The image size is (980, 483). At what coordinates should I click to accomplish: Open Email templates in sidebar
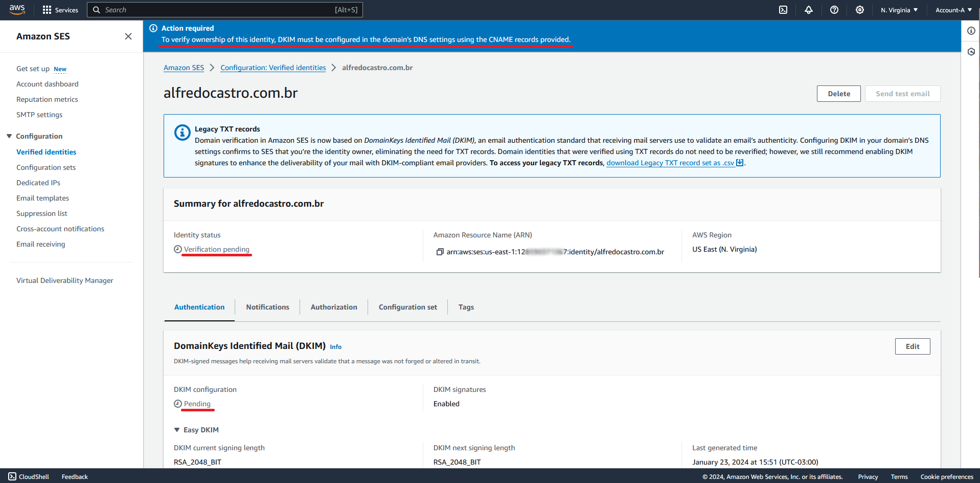click(x=42, y=198)
